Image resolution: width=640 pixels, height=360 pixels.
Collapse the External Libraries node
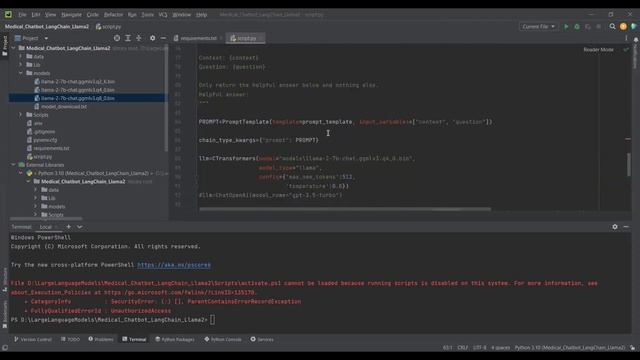(x=13, y=164)
